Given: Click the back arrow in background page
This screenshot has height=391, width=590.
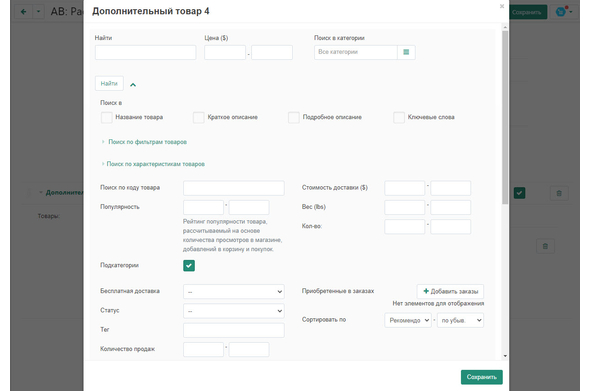Looking at the screenshot, I should (x=23, y=12).
